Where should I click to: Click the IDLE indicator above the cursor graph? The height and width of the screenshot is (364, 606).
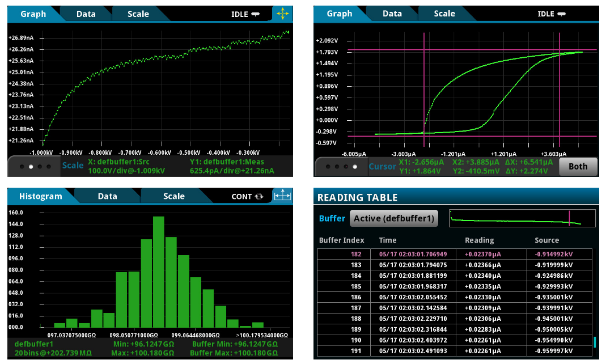(552, 14)
